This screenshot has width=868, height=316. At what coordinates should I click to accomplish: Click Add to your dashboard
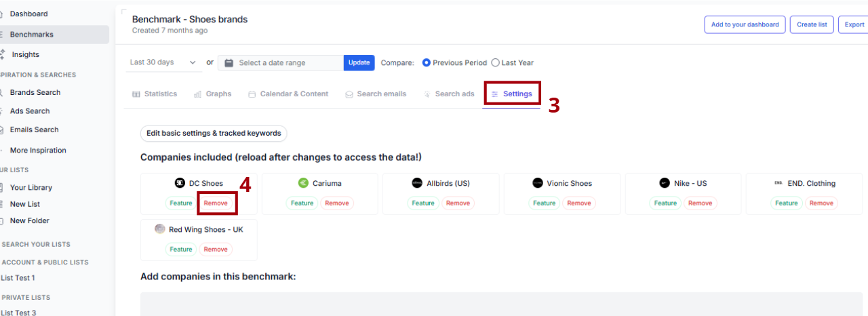pos(745,24)
